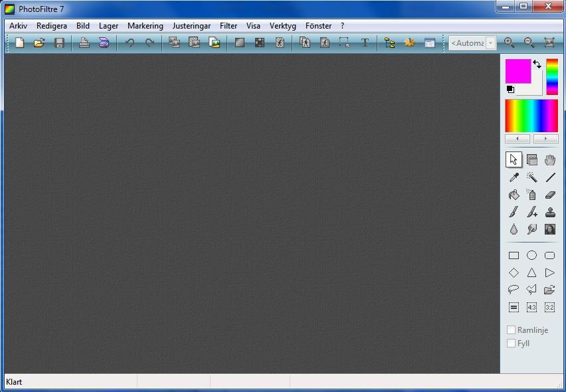Choose the polygon selection shape
The height and width of the screenshot is (392, 566).
tap(531, 290)
